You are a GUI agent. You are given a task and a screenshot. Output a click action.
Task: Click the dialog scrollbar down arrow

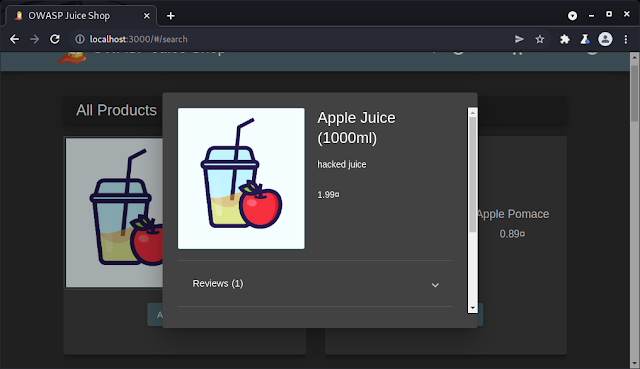click(473, 308)
